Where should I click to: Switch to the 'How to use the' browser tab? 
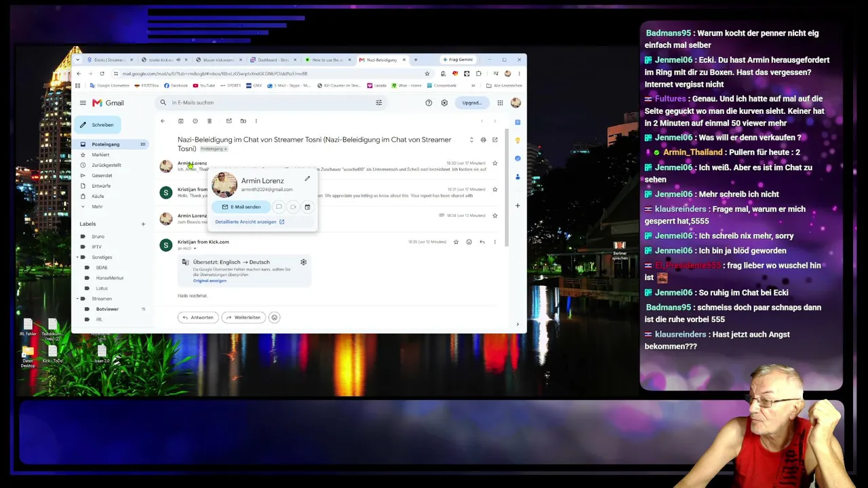[329, 60]
